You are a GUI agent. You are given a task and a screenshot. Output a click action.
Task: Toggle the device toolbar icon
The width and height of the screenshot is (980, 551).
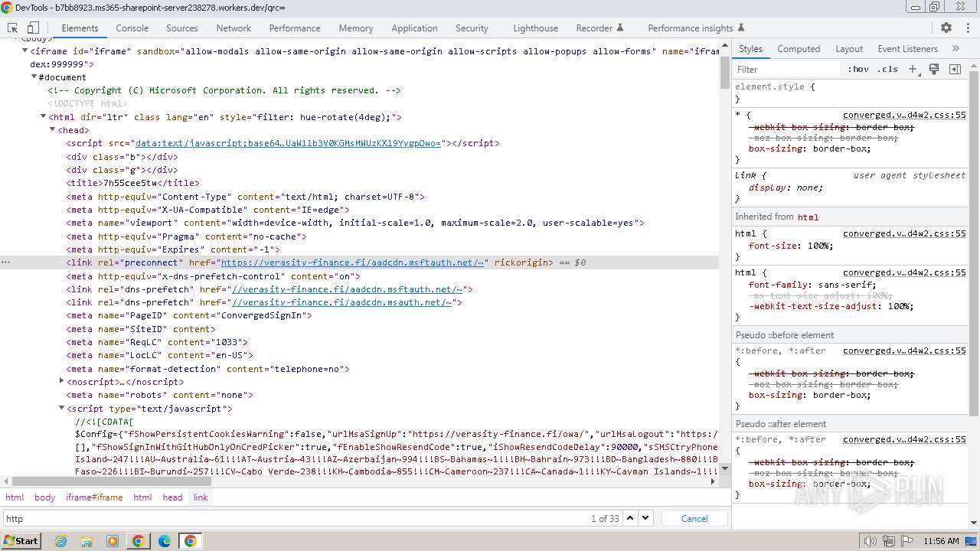(x=33, y=28)
